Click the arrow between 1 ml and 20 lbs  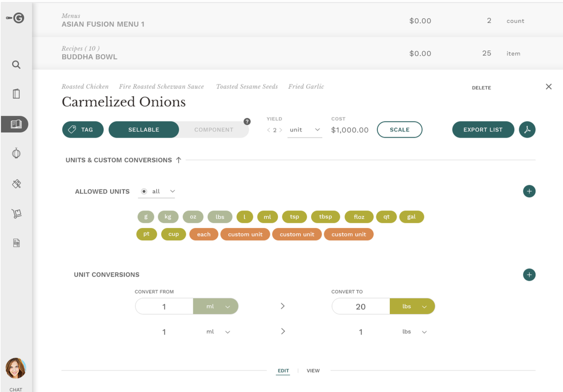click(282, 306)
